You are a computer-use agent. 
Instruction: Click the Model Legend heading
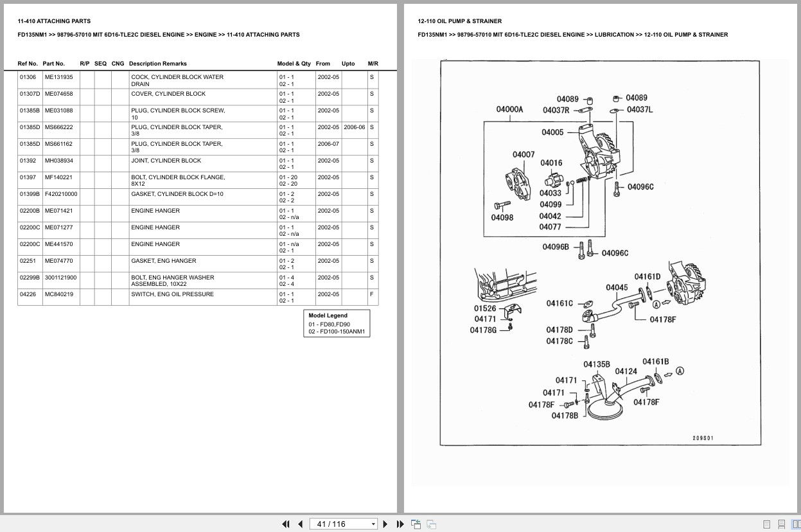click(x=328, y=315)
